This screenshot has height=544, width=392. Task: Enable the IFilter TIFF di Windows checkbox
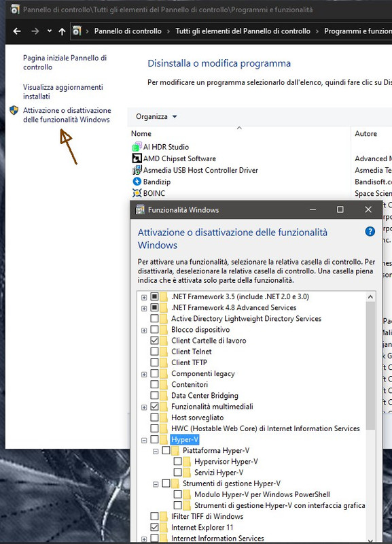(155, 516)
